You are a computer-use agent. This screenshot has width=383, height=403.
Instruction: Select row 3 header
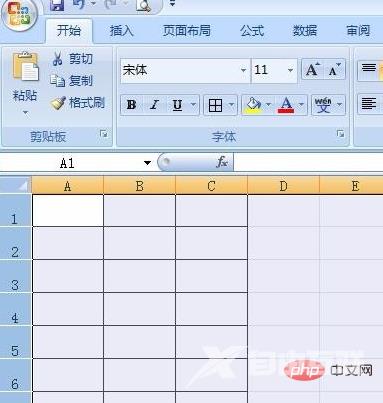tap(16, 276)
